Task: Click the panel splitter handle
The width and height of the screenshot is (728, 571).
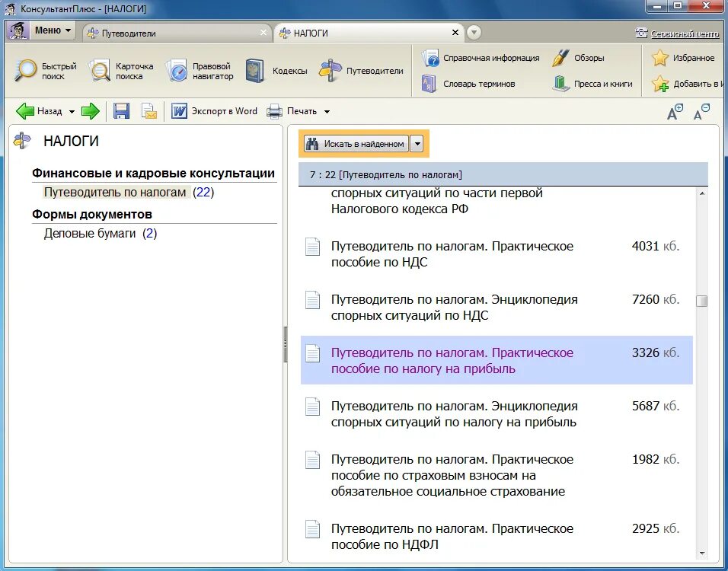Action: (285, 344)
